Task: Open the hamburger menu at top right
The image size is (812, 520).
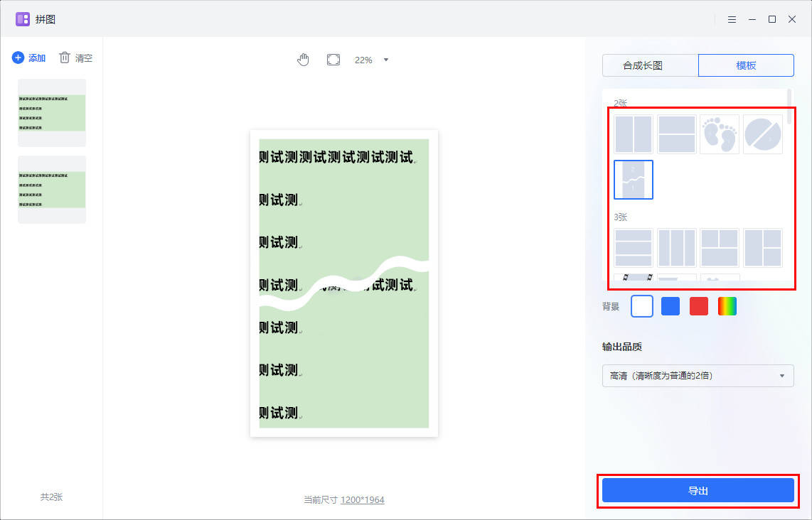Action: point(732,19)
